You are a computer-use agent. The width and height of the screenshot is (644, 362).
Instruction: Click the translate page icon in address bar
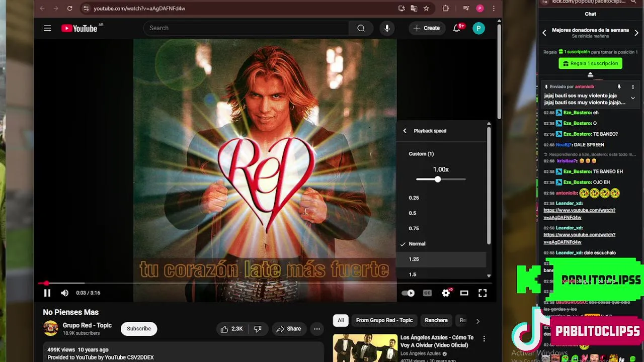[414, 8]
